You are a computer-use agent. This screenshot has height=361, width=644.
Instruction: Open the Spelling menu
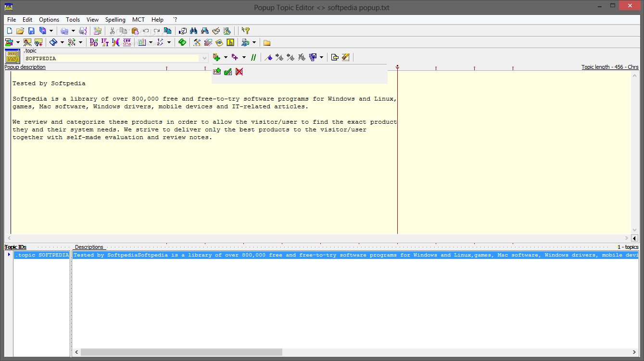point(115,20)
